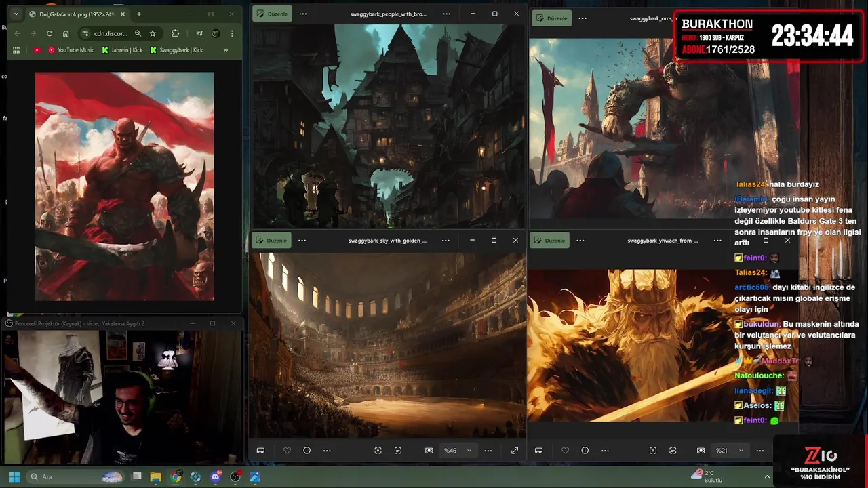Viewport: 868px width, 488px height.
Task: Reload the Dul_Gafafaorok.png page
Action: point(50,33)
